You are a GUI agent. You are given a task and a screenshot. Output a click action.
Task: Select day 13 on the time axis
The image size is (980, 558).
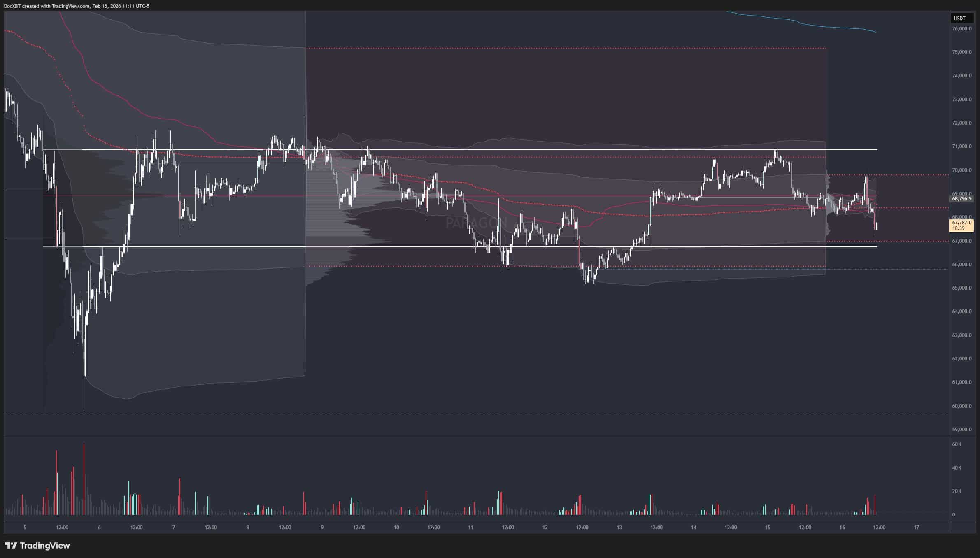coord(619,528)
